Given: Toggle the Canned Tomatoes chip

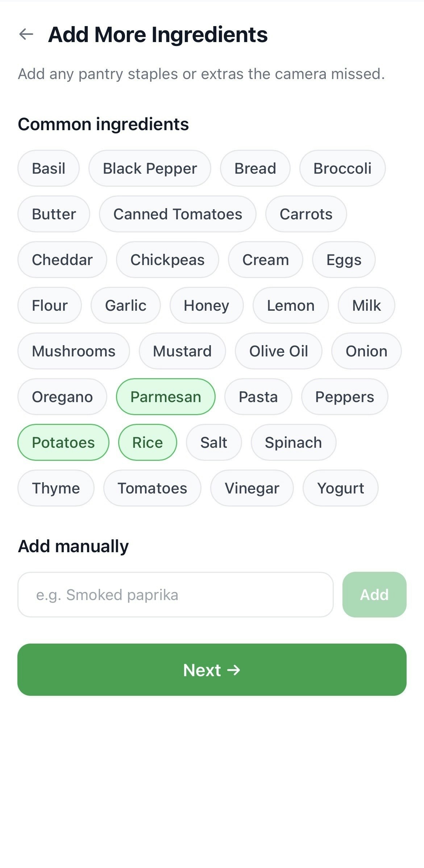Looking at the screenshot, I should (178, 214).
